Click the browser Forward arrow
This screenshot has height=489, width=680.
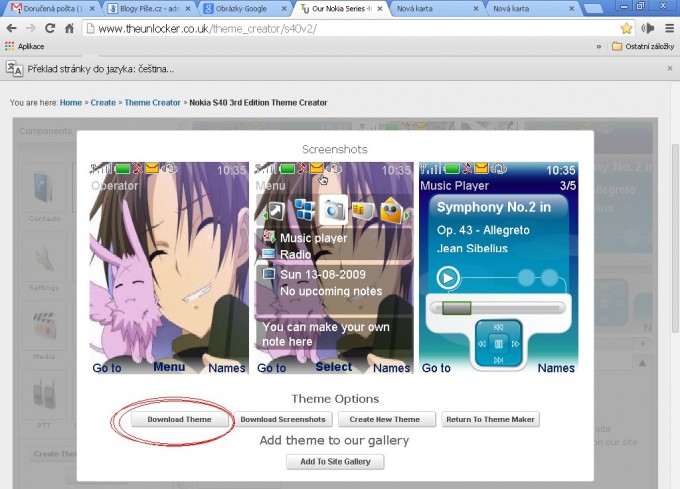[31, 29]
